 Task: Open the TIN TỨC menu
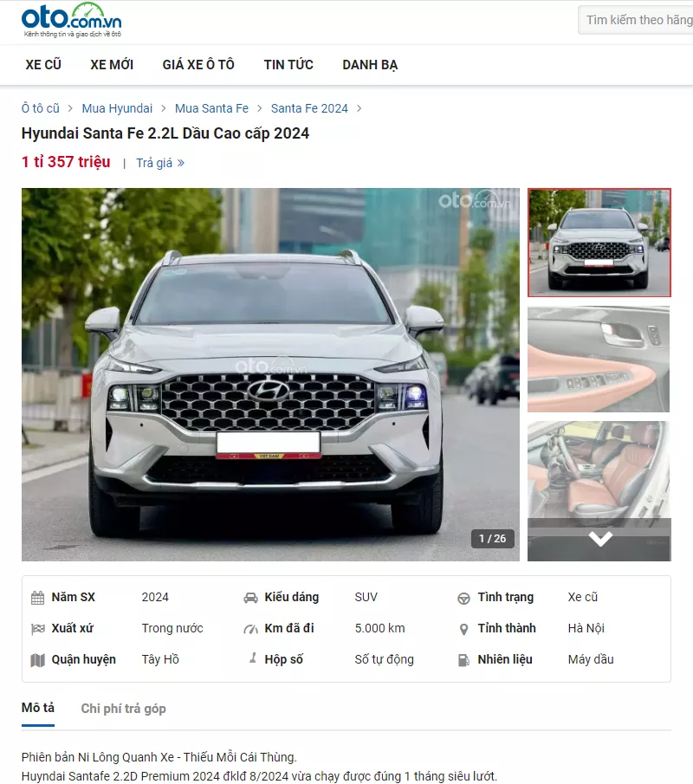pos(288,64)
